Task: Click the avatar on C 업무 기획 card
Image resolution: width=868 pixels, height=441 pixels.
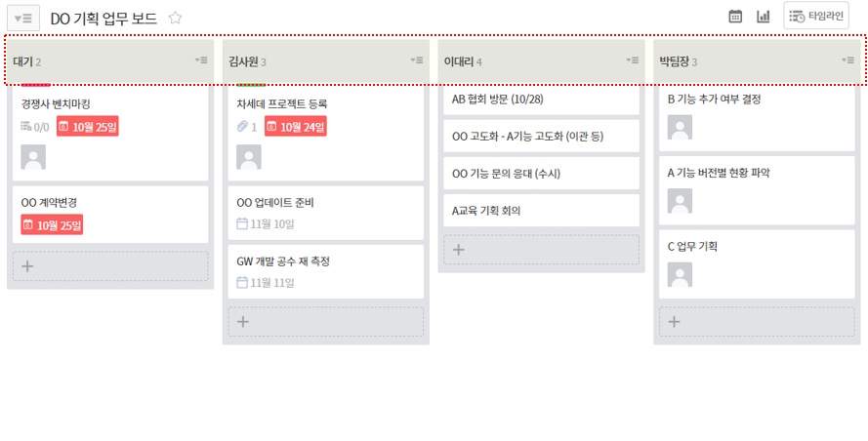Action: pyautogui.click(x=680, y=274)
